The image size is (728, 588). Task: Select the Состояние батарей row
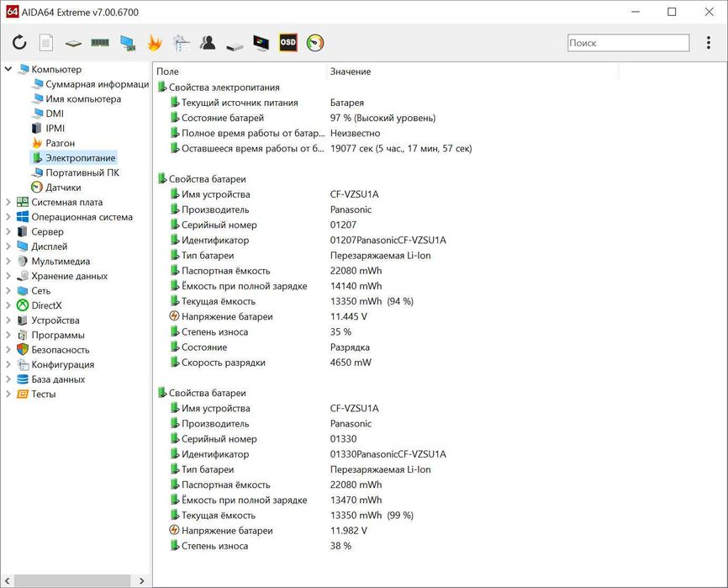pyautogui.click(x=303, y=118)
